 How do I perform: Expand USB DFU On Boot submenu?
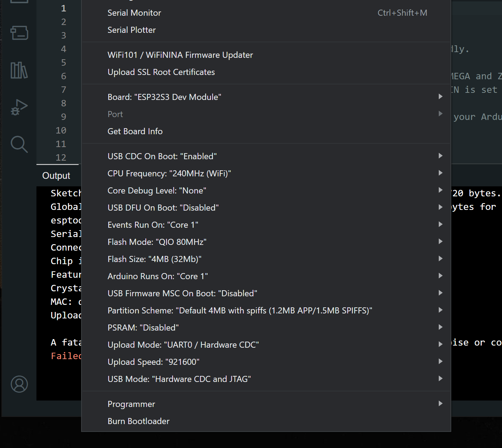(x=266, y=208)
